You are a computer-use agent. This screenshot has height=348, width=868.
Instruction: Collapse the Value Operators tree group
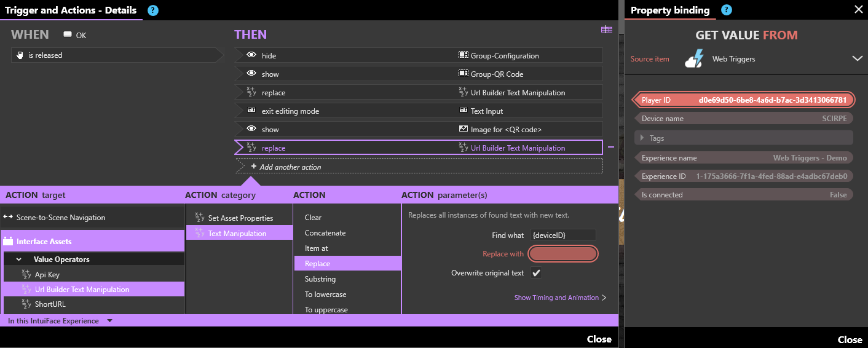[x=19, y=259]
